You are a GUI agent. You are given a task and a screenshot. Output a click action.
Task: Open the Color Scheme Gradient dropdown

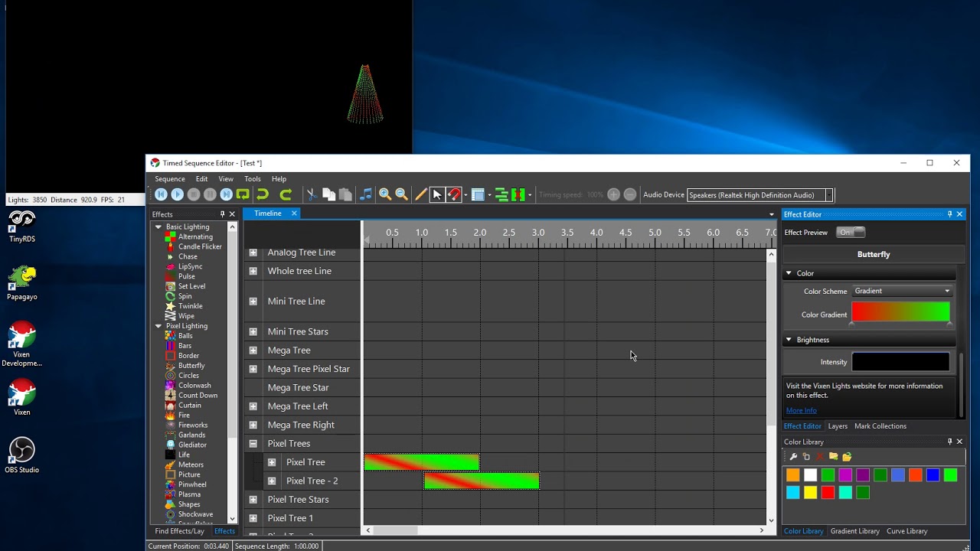[x=902, y=291]
